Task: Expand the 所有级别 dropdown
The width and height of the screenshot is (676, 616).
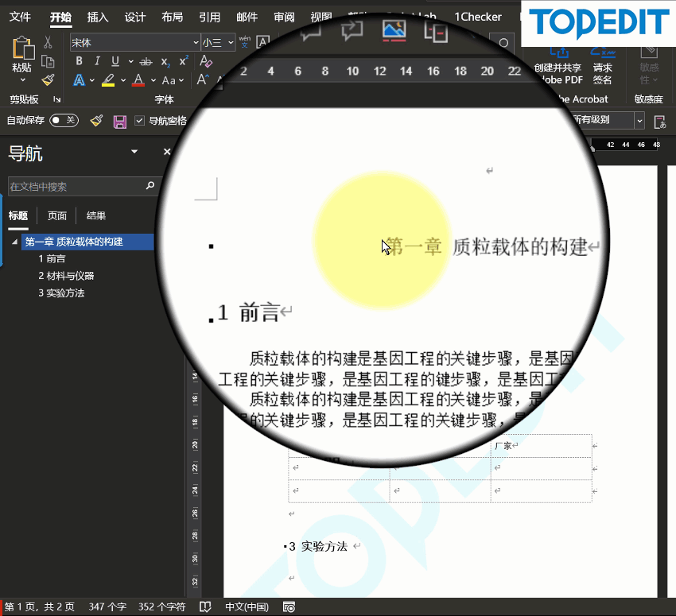Action: coord(639,121)
